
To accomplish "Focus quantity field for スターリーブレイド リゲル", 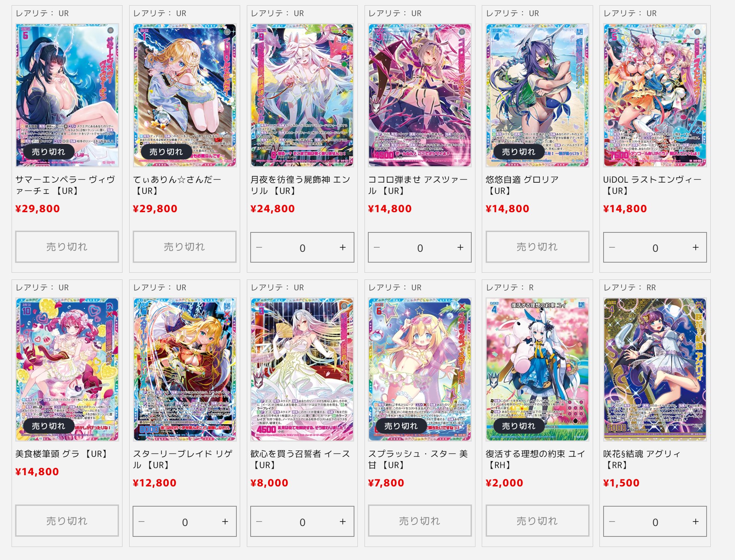I will (x=185, y=522).
